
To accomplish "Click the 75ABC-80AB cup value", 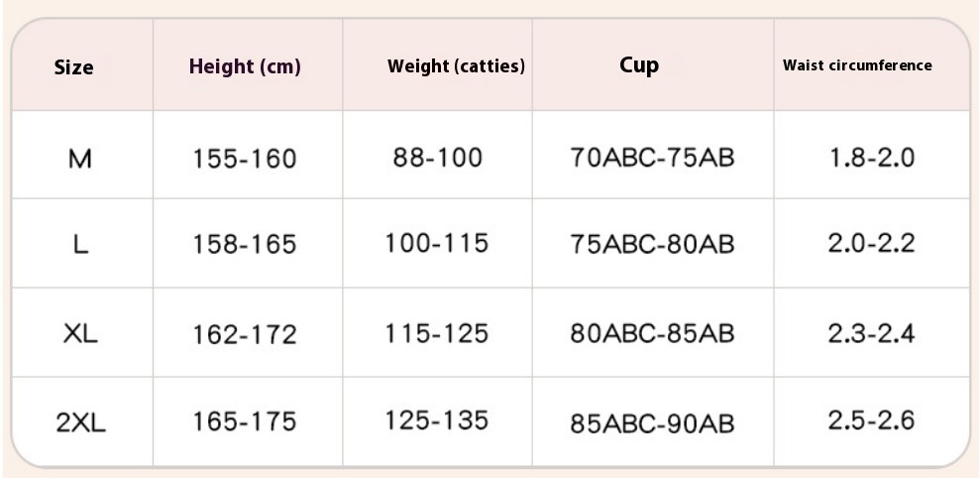I will (x=652, y=244).
